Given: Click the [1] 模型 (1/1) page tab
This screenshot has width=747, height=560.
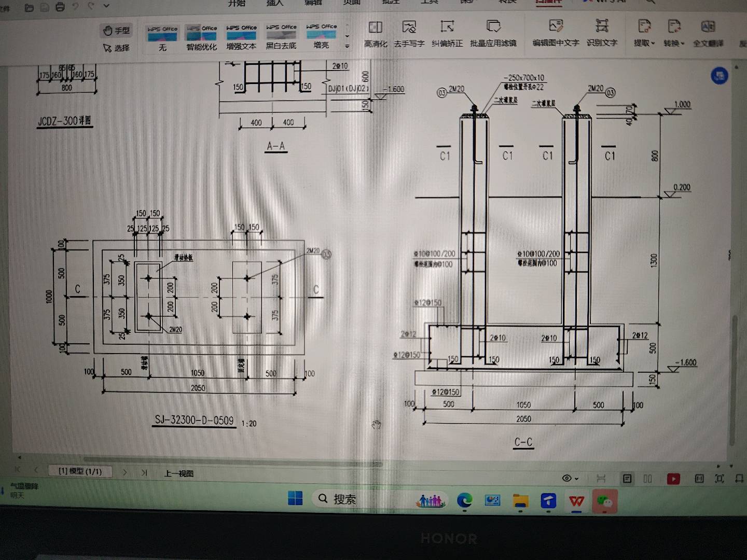Looking at the screenshot, I should 80,471.
